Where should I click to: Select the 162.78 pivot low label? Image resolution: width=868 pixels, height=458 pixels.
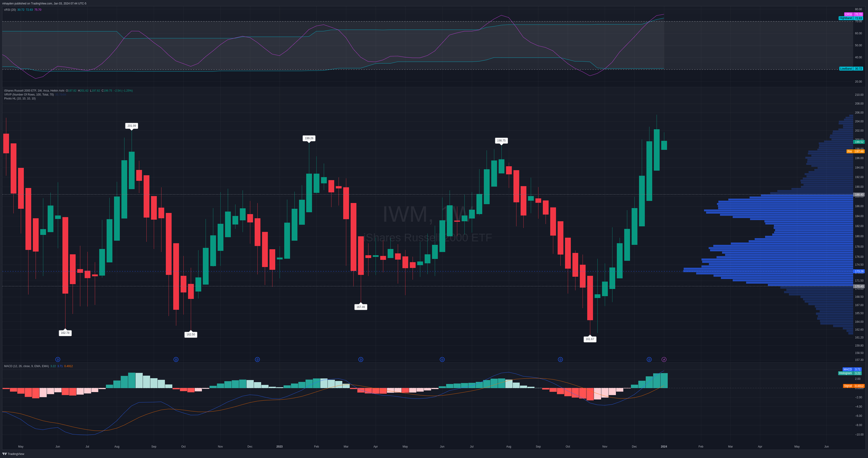tap(65, 333)
